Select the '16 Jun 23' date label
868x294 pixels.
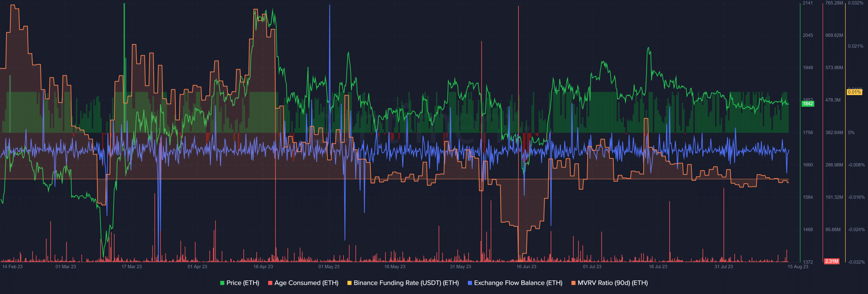pos(526,267)
